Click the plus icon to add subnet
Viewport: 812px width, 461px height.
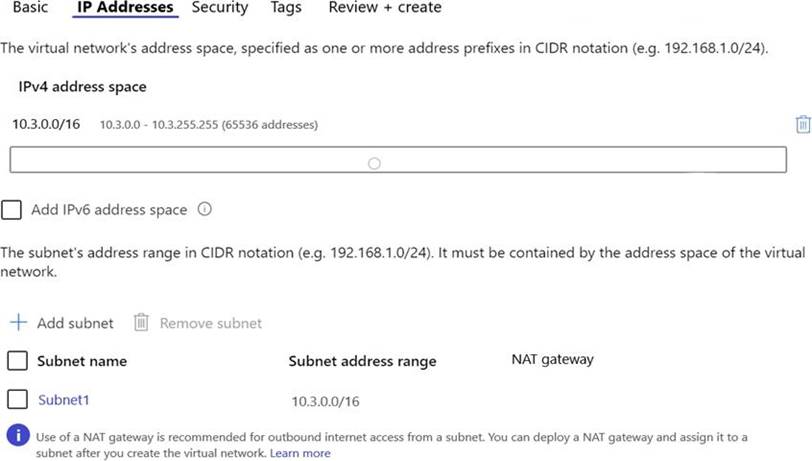tap(17, 323)
